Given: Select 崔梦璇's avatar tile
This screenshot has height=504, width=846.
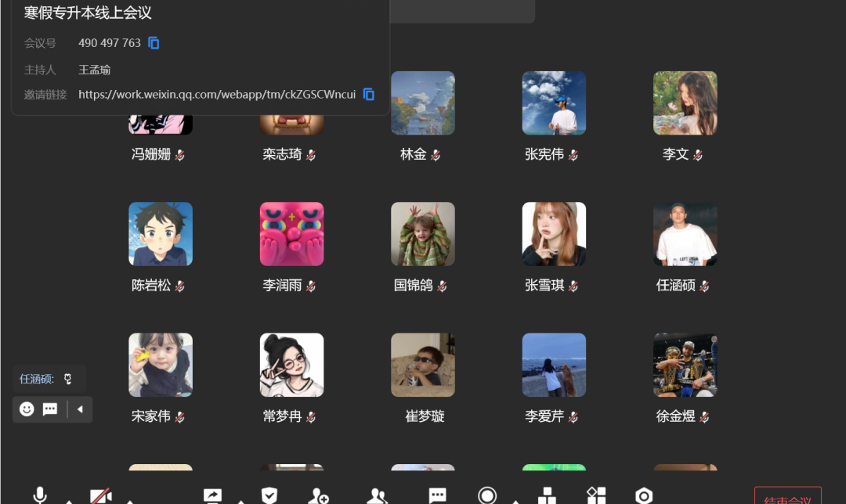Looking at the screenshot, I should tap(423, 365).
